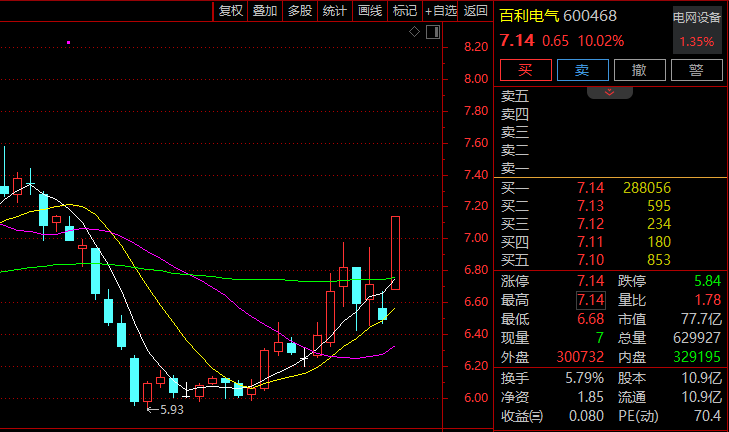Expand the sell order book chevron
Screen dimensions: 729x432
click(609, 92)
